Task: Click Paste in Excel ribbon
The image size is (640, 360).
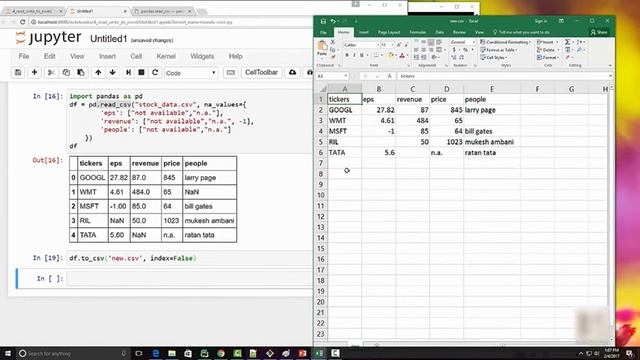Action: (x=322, y=49)
